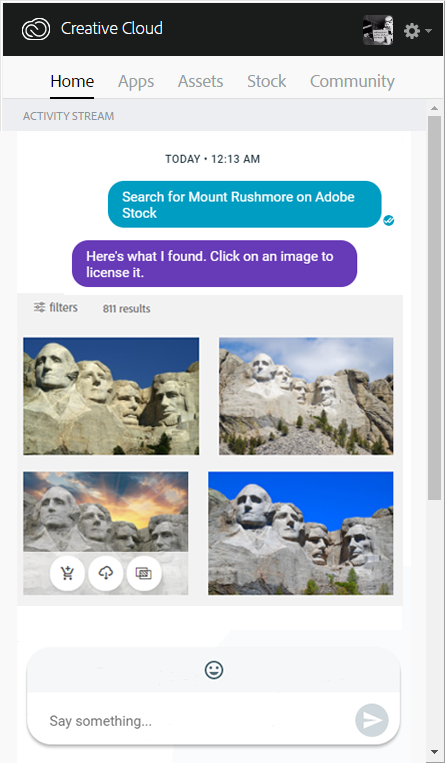Image resolution: width=445 pixels, height=763 pixels.
Task: Click the ACTIVITY STREAM header label
Action: 69,116
